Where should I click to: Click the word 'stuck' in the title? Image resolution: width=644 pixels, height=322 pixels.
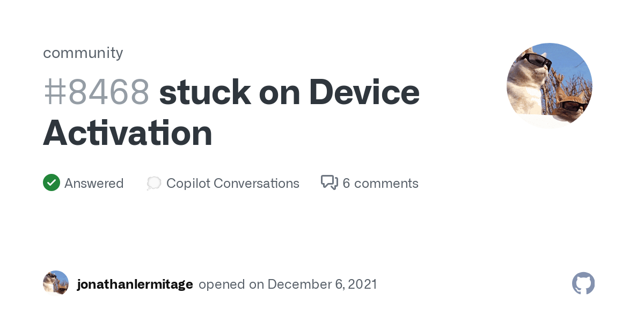coord(205,92)
